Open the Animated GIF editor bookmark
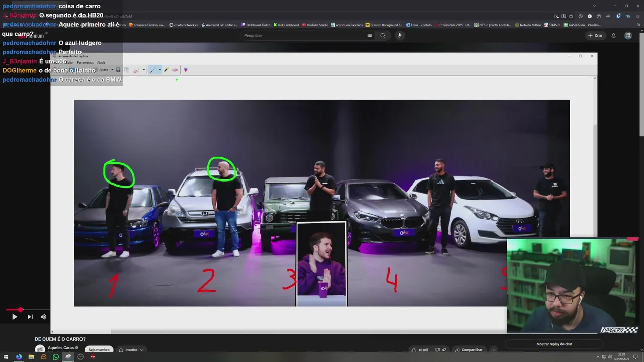 tap(219, 25)
